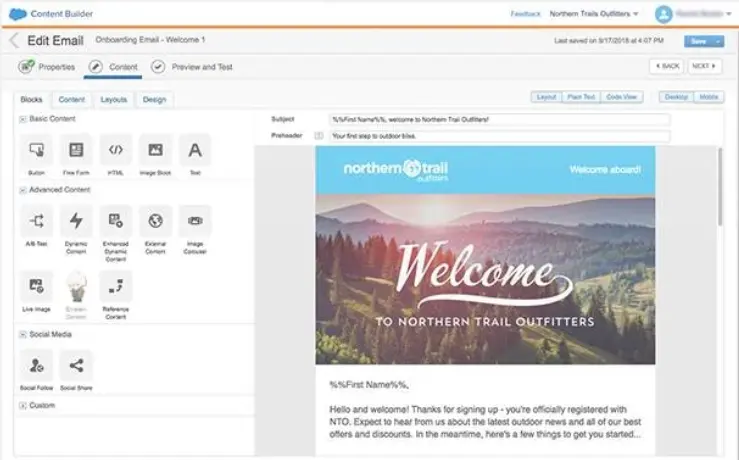Click the preheader info icon
Viewport: 739px width, 460px height.
(319, 136)
